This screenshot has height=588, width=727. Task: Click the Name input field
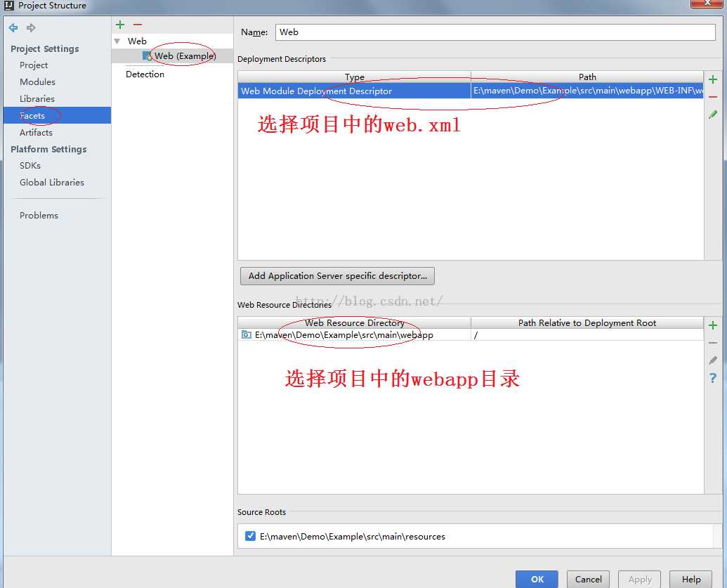495,32
